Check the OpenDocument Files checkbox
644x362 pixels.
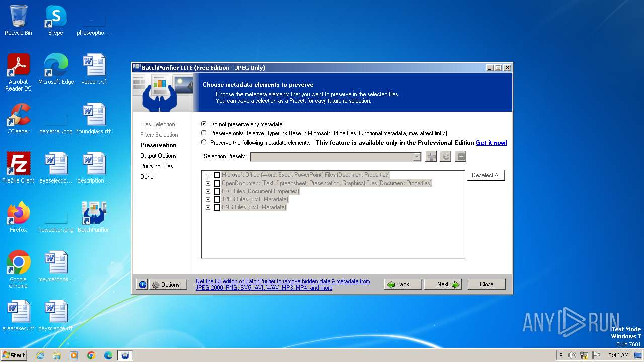[x=217, y=183]
